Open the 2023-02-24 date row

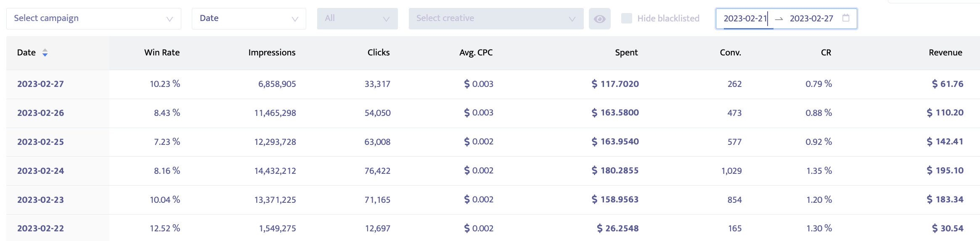pos(40,171)
